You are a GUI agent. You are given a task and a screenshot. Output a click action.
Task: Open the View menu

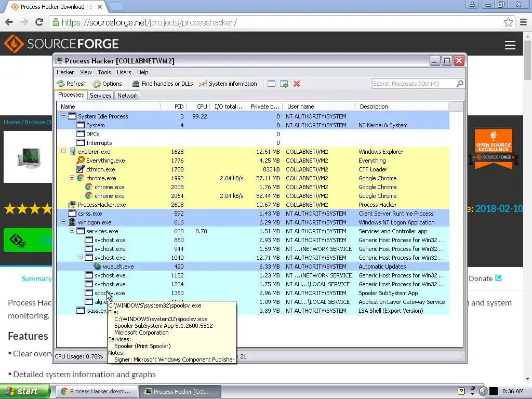click(x=86, y=72)
